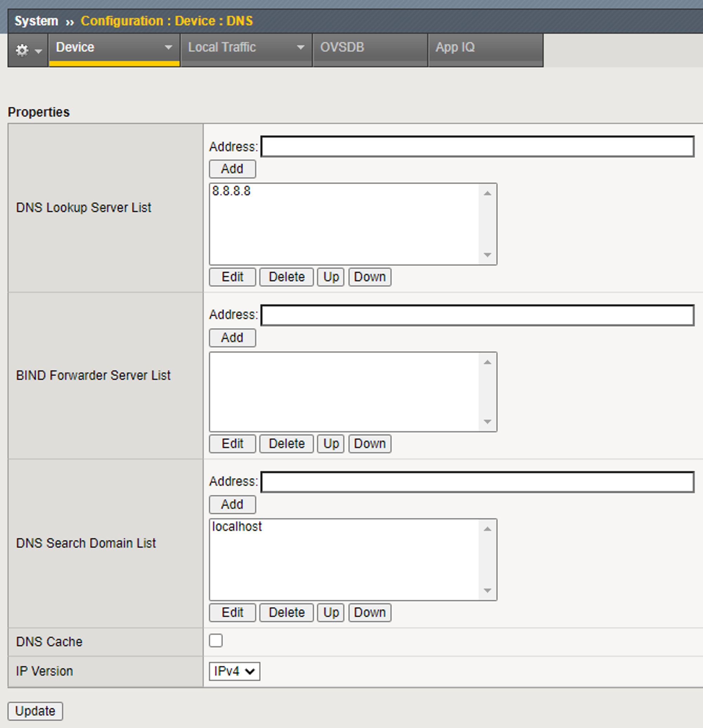Expand the Device tab dropdown arrow
The width and height of the screenshot is (703, 728).
click(x=168, y=47)
